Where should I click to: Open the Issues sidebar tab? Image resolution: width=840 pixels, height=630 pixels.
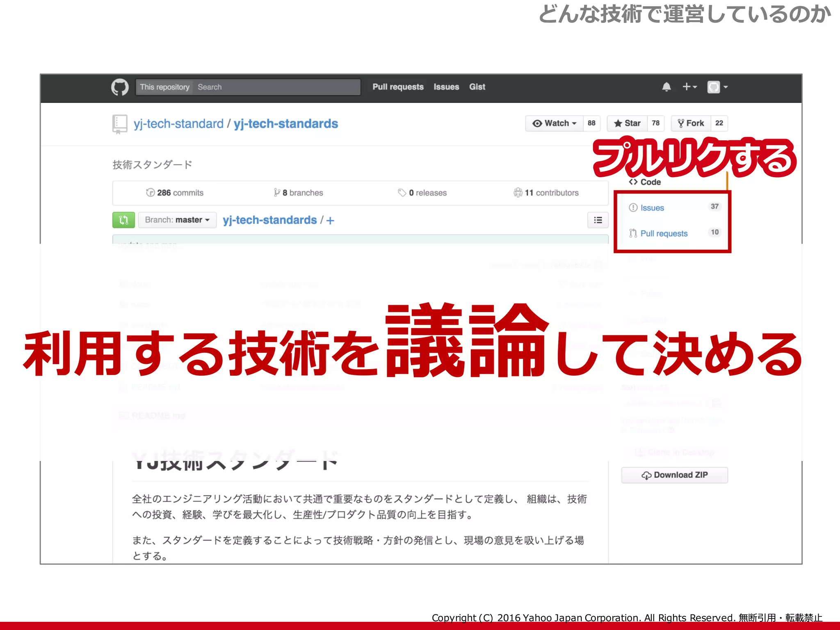pyautogui.click(x=646, y=208)
